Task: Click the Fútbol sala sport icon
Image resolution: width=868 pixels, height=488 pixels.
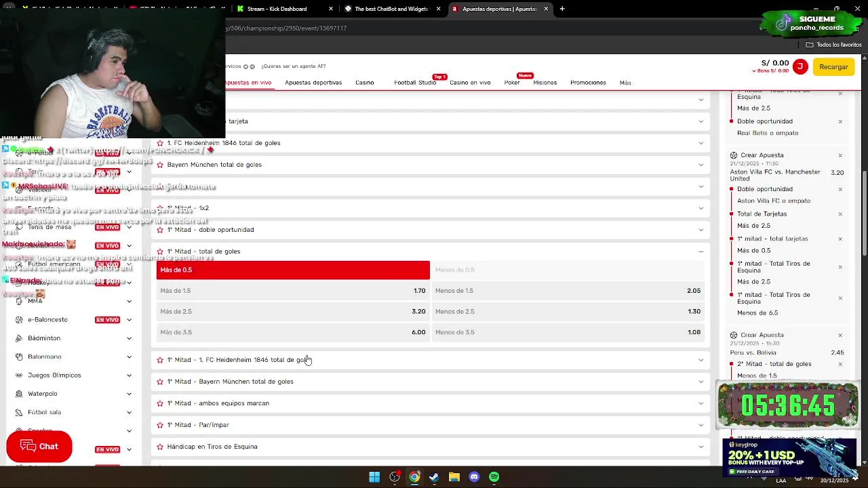Action: 19,412
